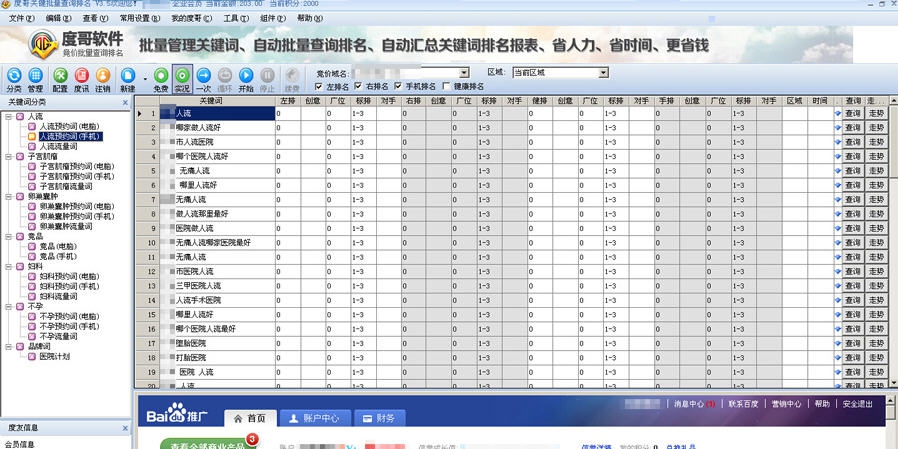Image resolution: width=898 pixels, height=449 pixels.
Task: Open the 编辑 menu
Action: click(x=58, y=18)
